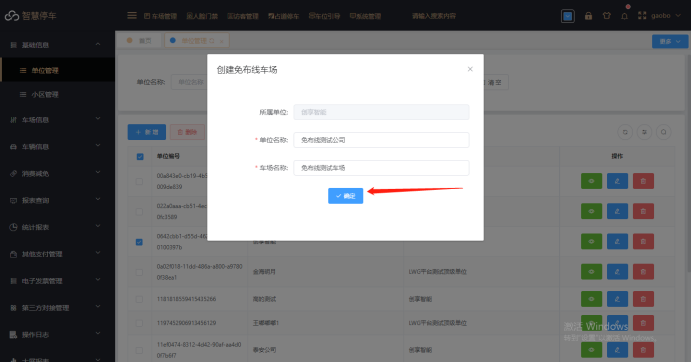Focus the 单位名称 field in dialog

click(381, 140)
